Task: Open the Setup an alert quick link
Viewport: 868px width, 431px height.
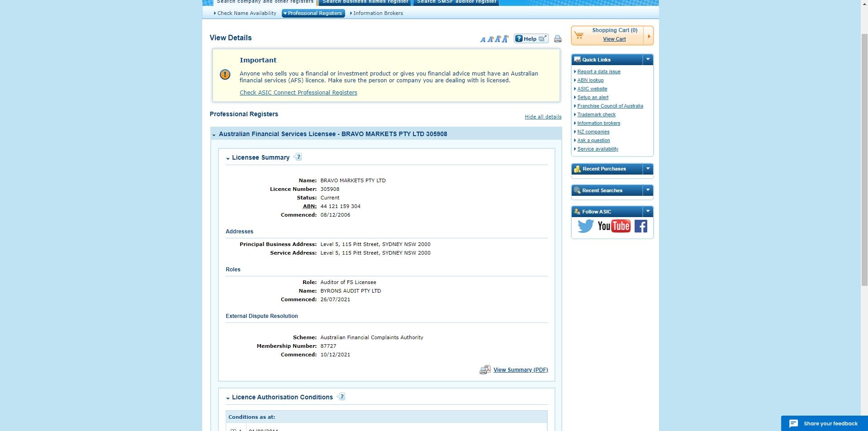Action: tap(593, 97)
